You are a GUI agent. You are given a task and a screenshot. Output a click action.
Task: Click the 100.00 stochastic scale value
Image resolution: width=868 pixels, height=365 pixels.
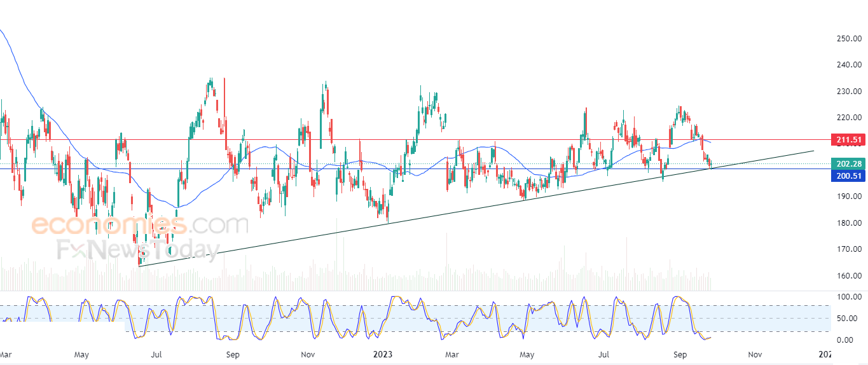pos(850,297)
